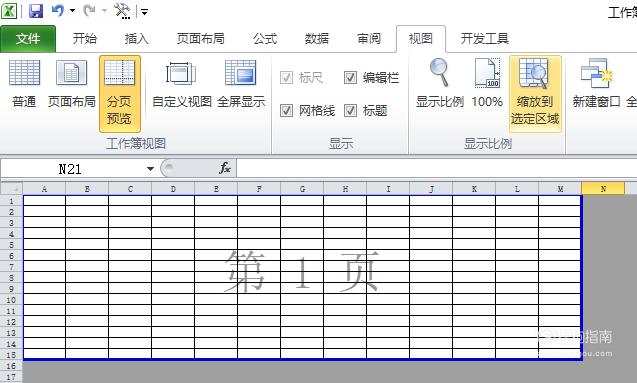Select row 1 header
This screenshot has width=637, height=383.
11,201
